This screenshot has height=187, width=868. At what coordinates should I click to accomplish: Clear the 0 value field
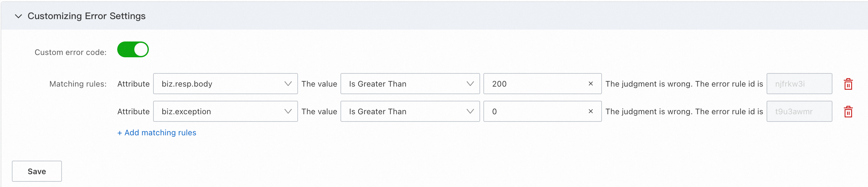pos(590,111)
